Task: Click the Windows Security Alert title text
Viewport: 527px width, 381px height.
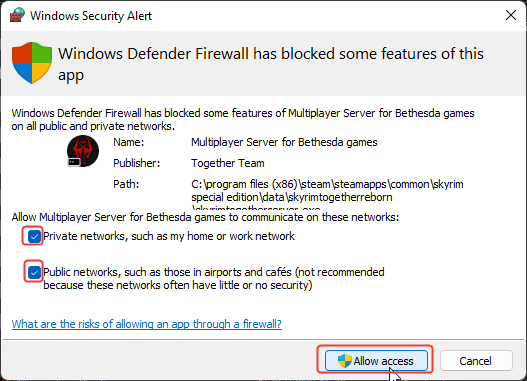Action: pos(91,16)
